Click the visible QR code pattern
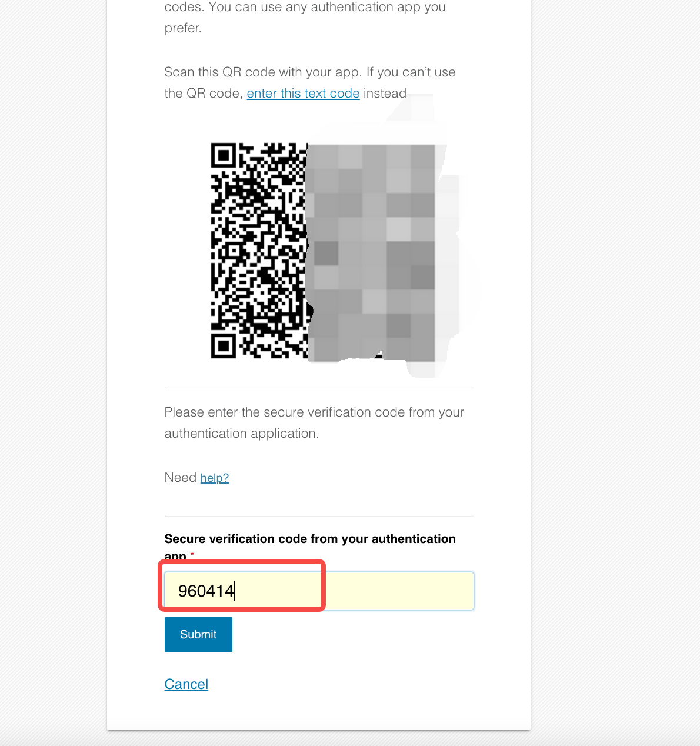700x746 pixels. tap(259, 251)
